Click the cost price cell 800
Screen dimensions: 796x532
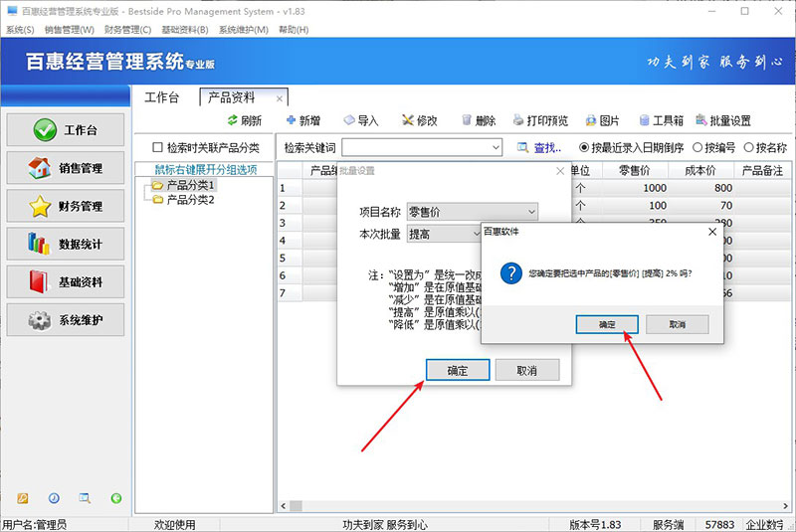(x=700, y=188)
